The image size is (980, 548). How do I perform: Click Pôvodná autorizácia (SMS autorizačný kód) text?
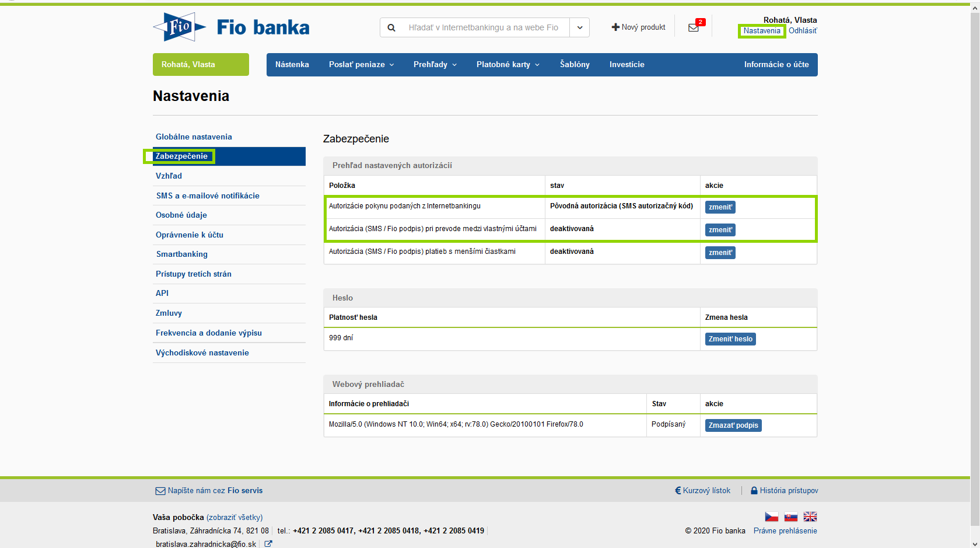[x=621, y=206]
